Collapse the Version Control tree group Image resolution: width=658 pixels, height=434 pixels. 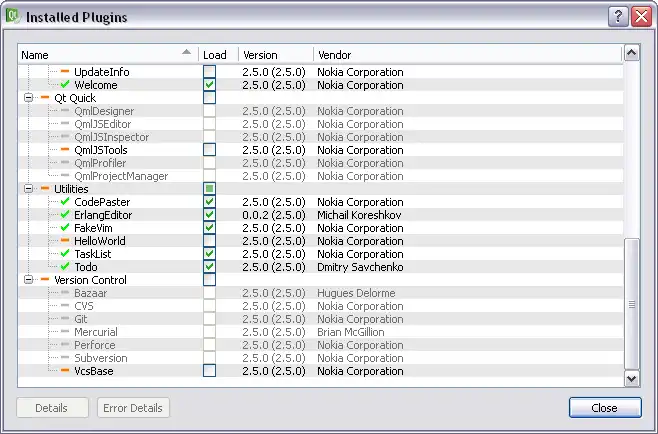pyautogui.click(x=28, y=280)
